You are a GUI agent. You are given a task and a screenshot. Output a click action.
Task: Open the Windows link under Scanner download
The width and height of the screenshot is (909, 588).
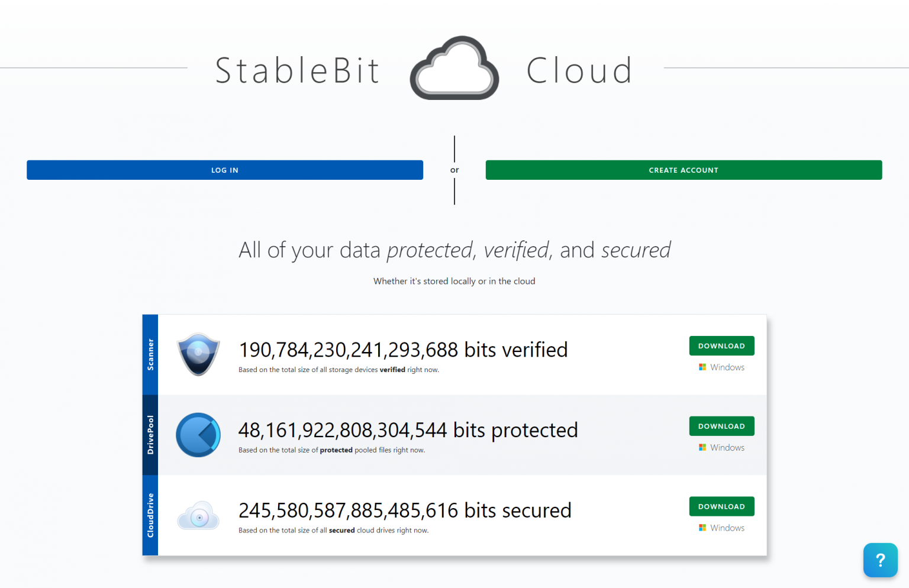pos(726,367)
